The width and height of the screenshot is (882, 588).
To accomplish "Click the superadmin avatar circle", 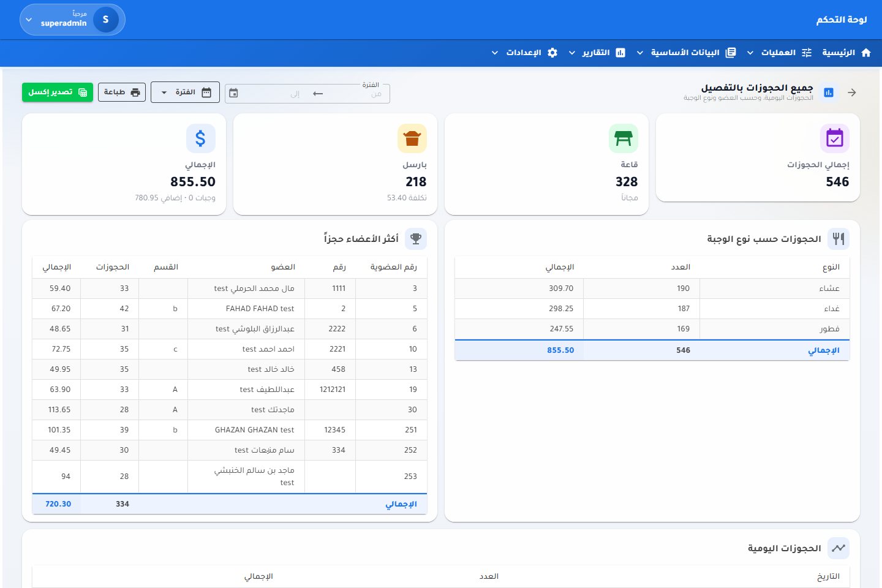I will [x=106, y=20].
